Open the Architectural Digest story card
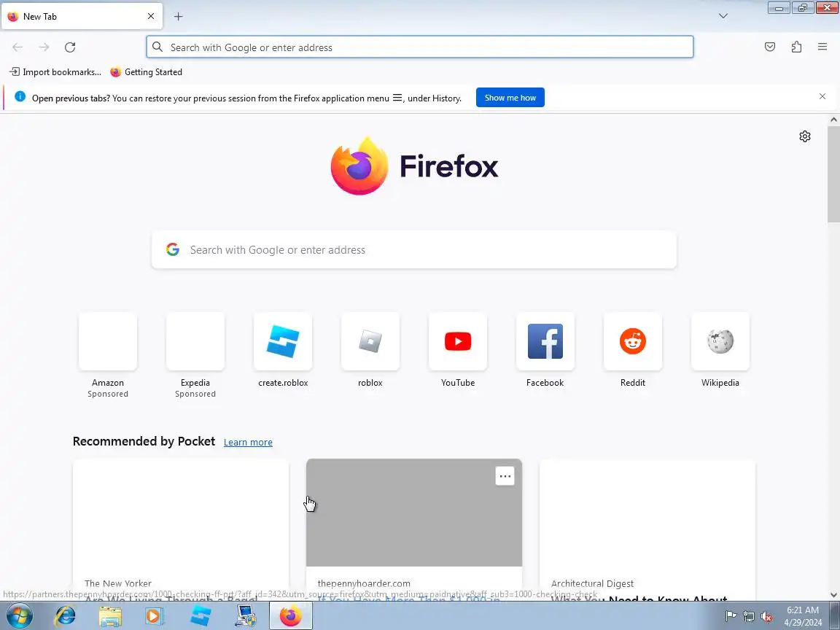 (x=647, y=530)
